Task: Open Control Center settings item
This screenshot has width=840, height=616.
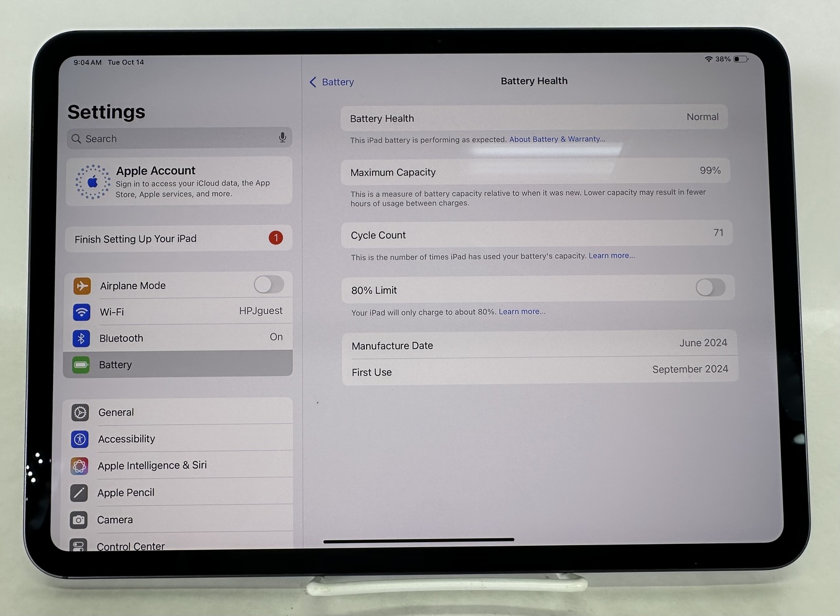Action: pyautogui.click(x=130, y=546)
